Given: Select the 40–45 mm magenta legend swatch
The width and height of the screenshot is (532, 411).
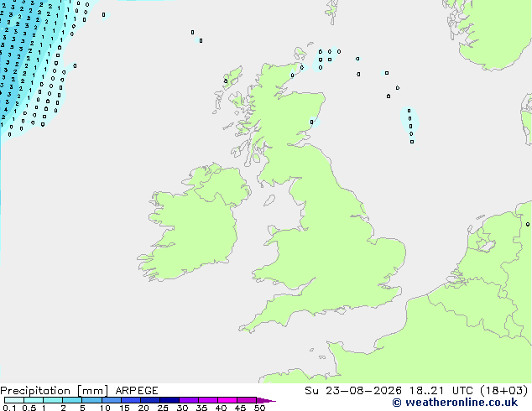Looking at the screenshot, I should (x=227, y=400).
